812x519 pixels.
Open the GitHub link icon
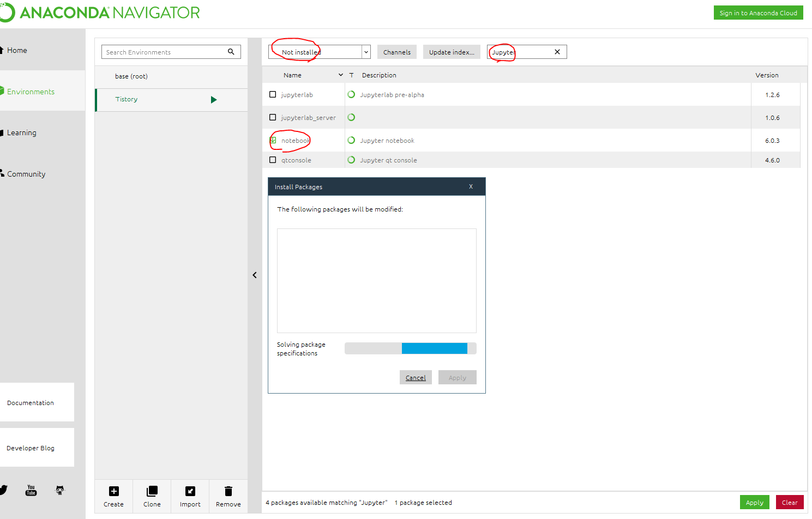coord(60,490)
